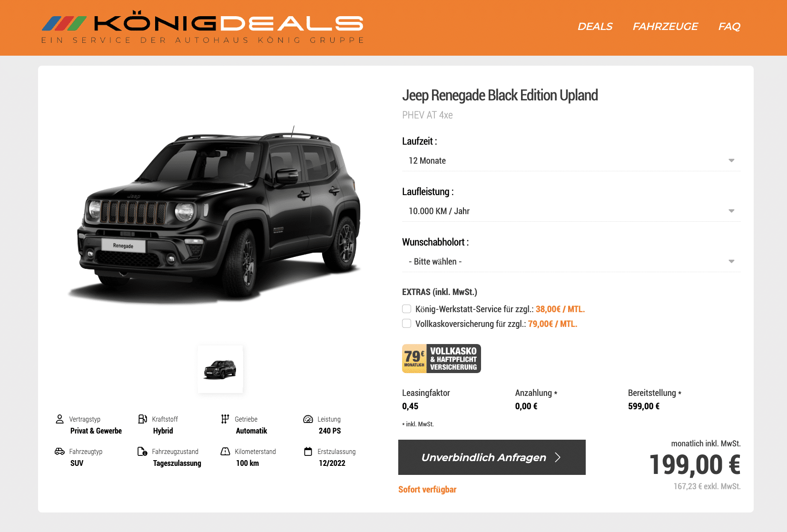Click the Getriebe gearshift icon

click(225, 419)
